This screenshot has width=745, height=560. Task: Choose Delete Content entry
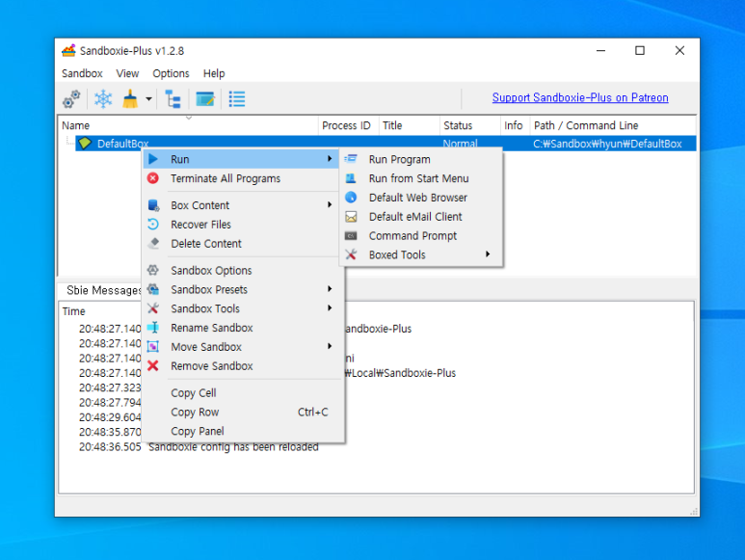coord(240,243)
